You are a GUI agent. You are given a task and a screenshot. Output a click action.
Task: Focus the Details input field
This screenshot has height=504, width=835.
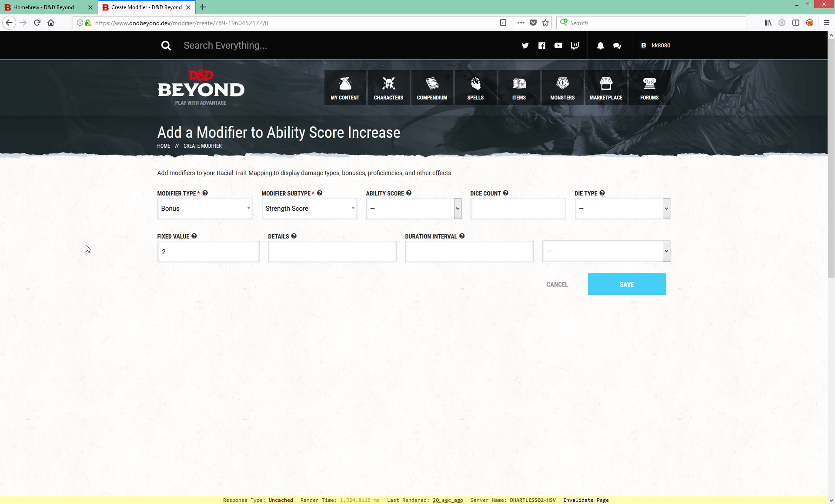coord(332,252)
